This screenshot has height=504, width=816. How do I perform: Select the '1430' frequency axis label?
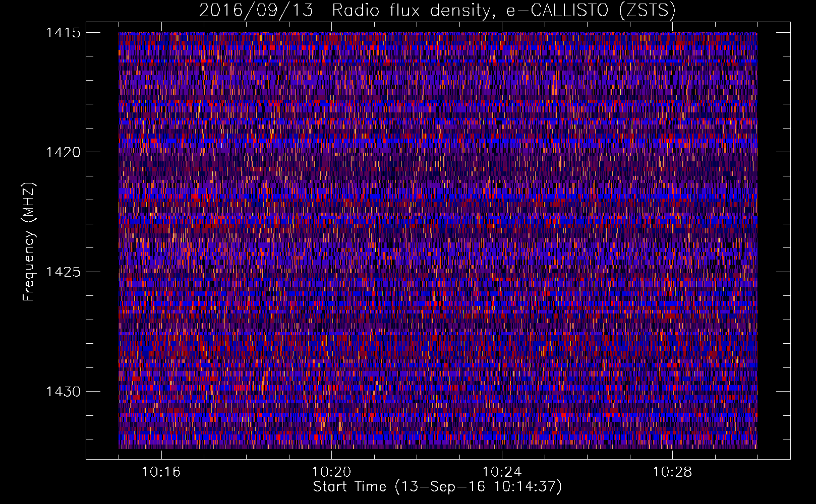coord(63,392)
